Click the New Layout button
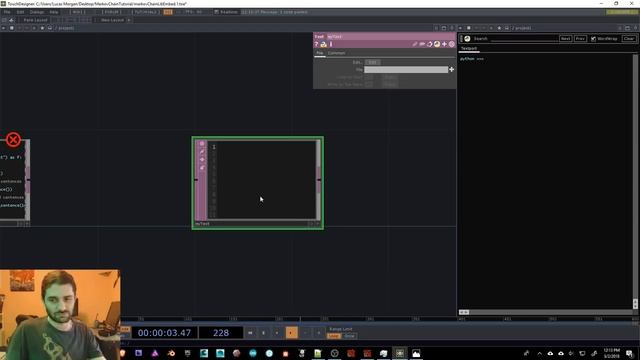The height and width of the screenshot is (360, 640). click(x=112, y=20)
